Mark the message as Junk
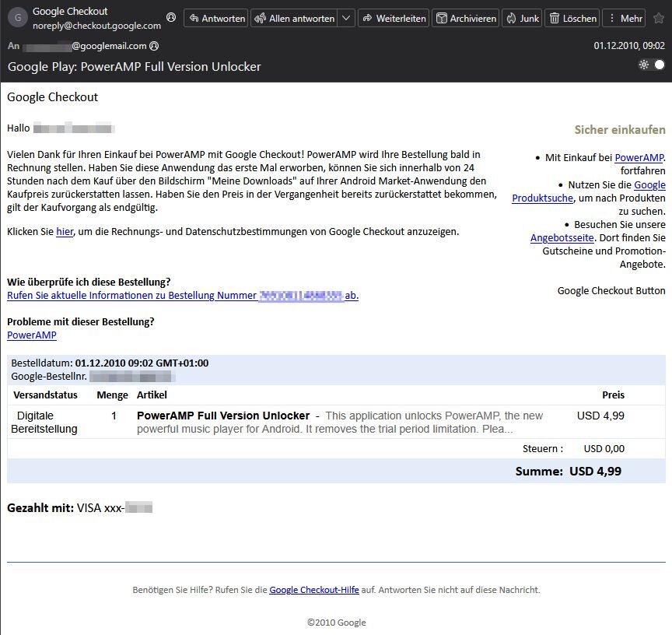672x635 pixels. tap(522, 18)
